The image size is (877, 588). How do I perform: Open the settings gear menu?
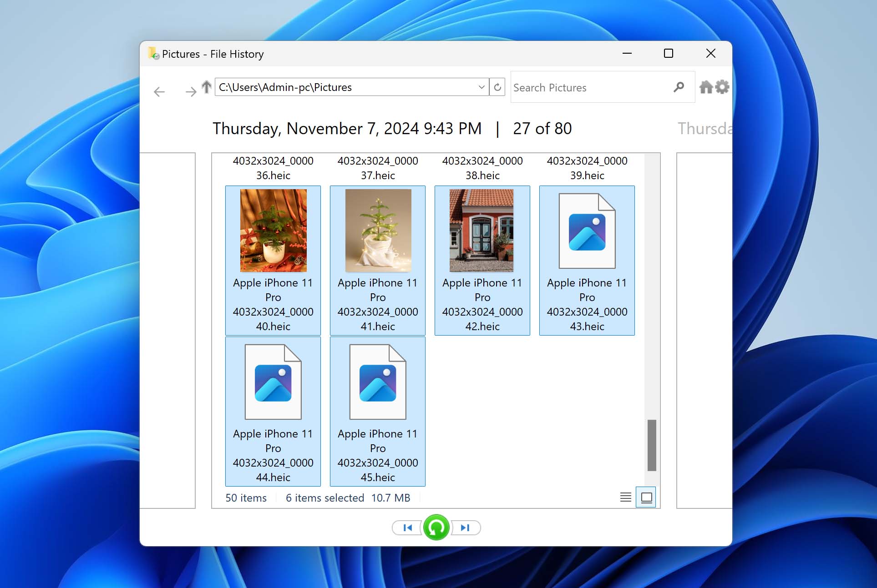722,87
